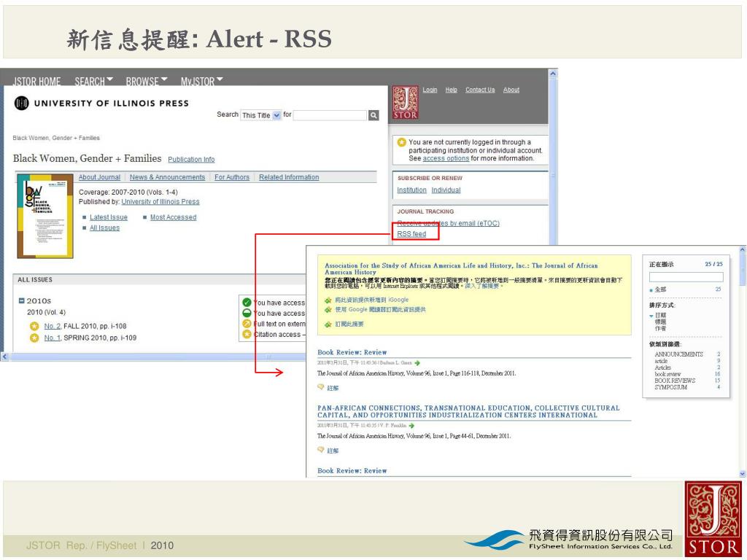The image size is (747, 560).
Task: Filter feed by SYMPOSIUM category
Action: coord(671,387)
